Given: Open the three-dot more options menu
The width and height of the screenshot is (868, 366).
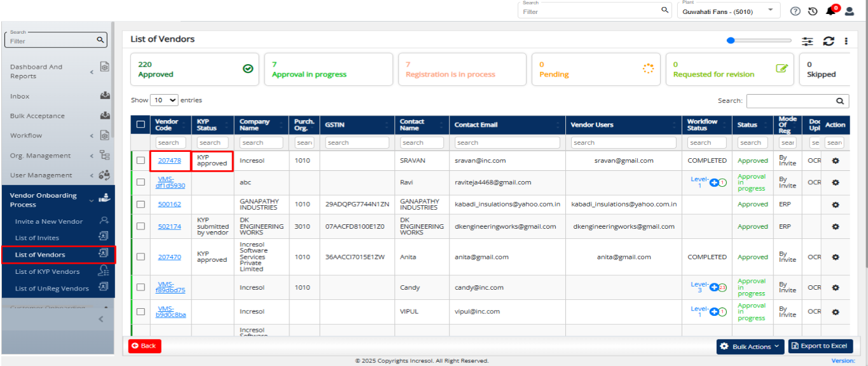Looking at the screenshot, I should [846, 41].
